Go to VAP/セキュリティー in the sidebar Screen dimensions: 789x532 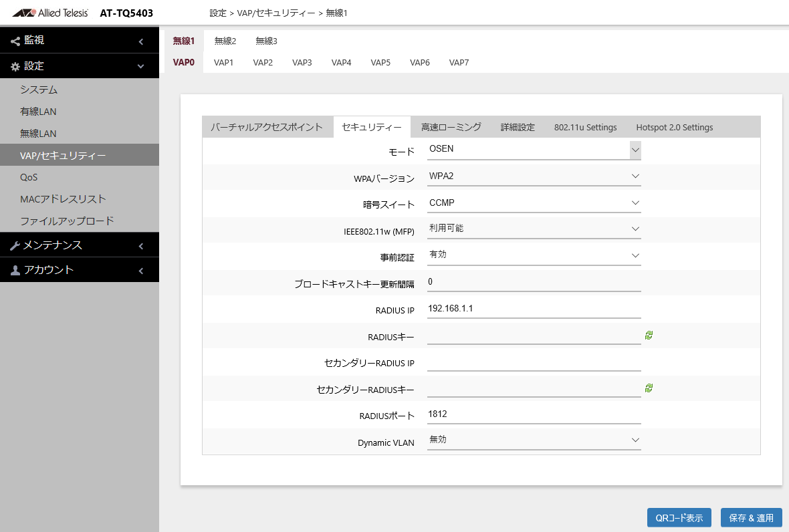(80, 155)
